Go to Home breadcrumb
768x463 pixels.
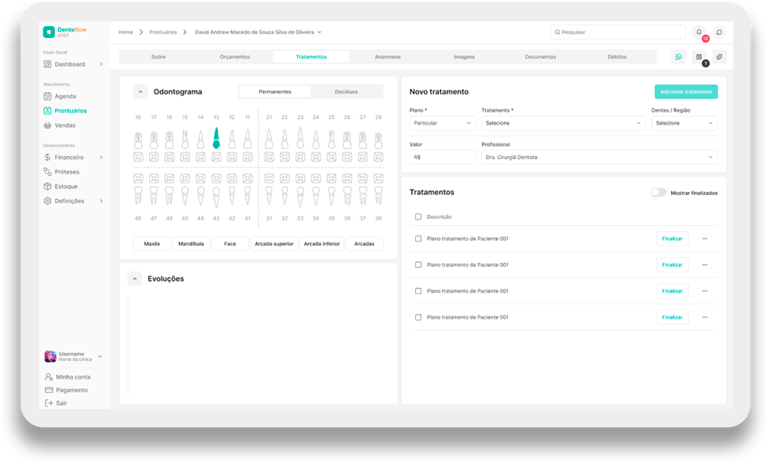tap(125, 32)
